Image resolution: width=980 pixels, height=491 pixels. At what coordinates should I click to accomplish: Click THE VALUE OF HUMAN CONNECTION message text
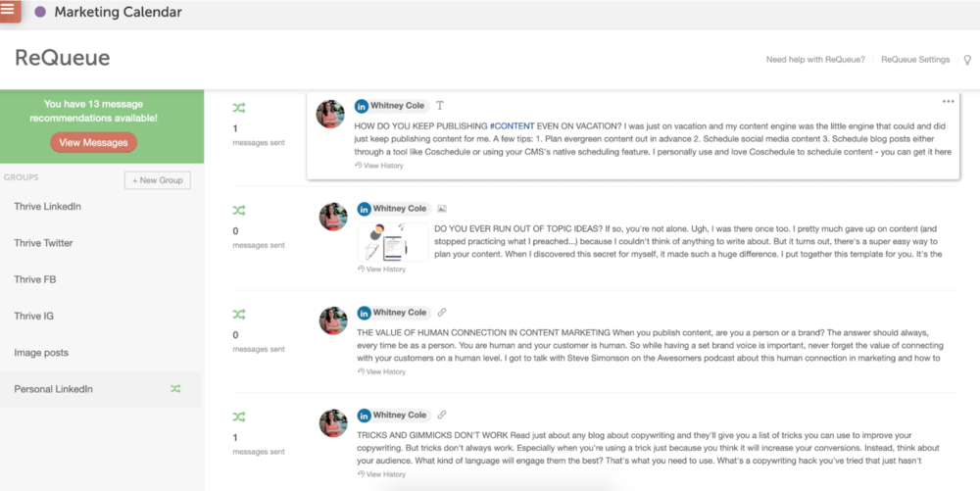tap(651, 345)
